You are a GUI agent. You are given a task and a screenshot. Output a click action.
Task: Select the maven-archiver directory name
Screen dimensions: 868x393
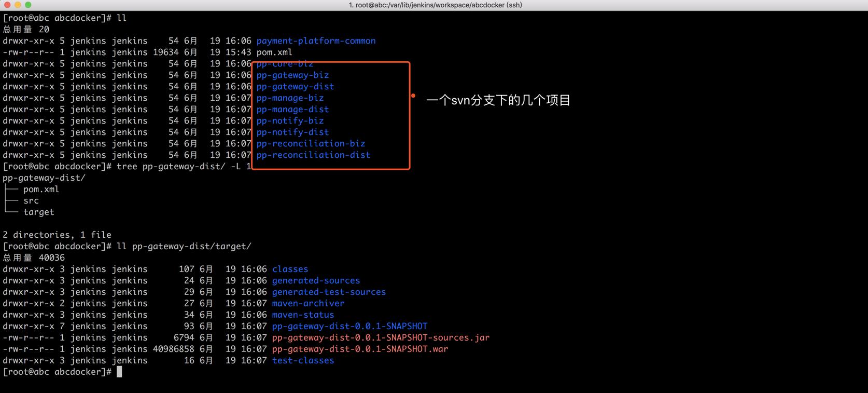(x=308, y=303)
